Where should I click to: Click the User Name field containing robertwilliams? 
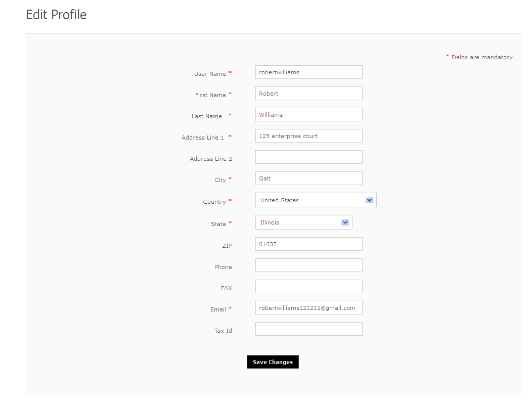pos(308,72)
